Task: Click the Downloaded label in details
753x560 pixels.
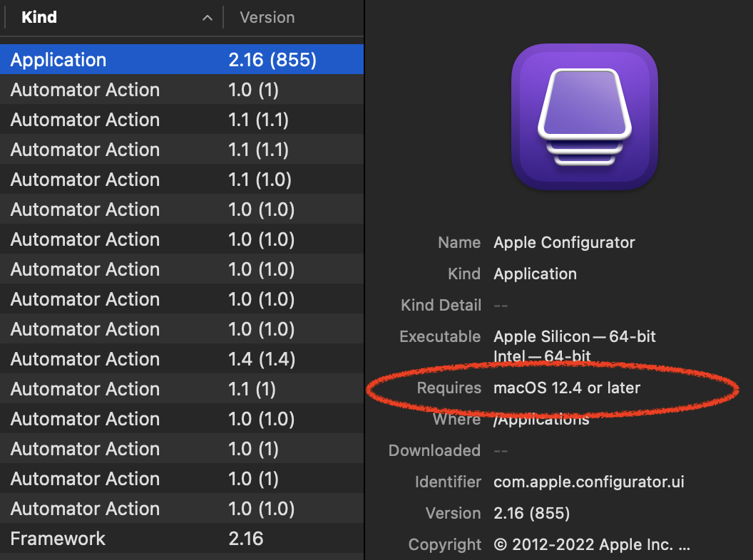Action: point(434,450)
